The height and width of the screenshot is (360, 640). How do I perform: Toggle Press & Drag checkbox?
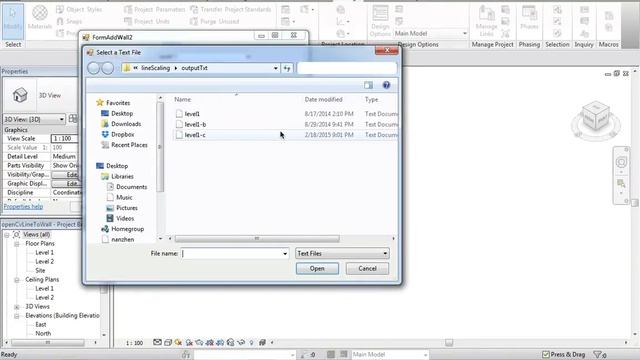click(x=546, y=354)
